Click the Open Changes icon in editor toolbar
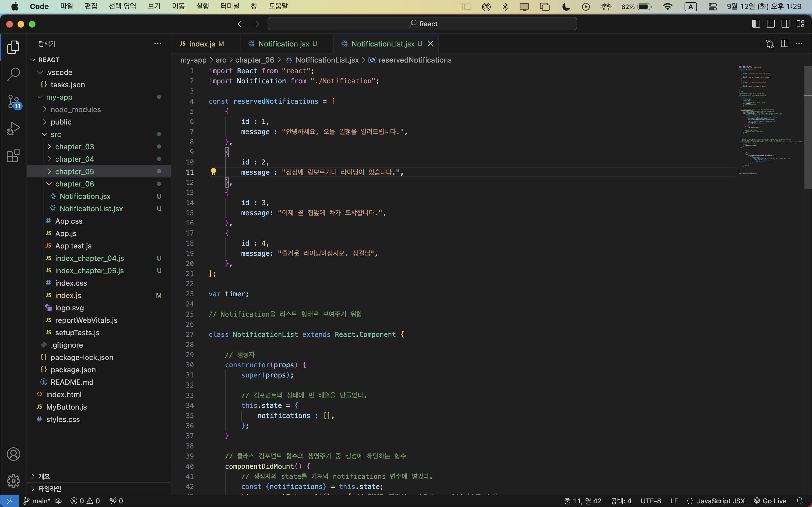This screenshot has height=507, width=812. pyautogui.click(x=769, y=44)
